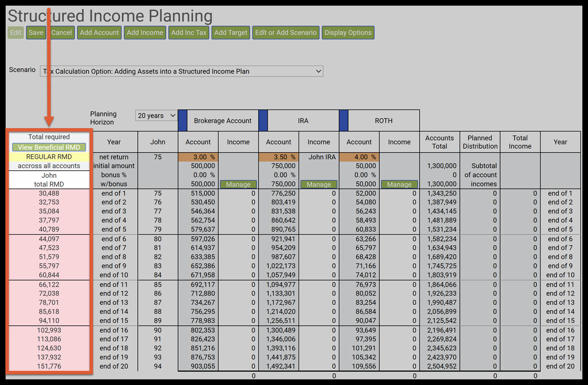Expand the Scenario dropdown
The width and height of the screenshot is (588, 385).
pyautogui.click(x=181, y=71)
